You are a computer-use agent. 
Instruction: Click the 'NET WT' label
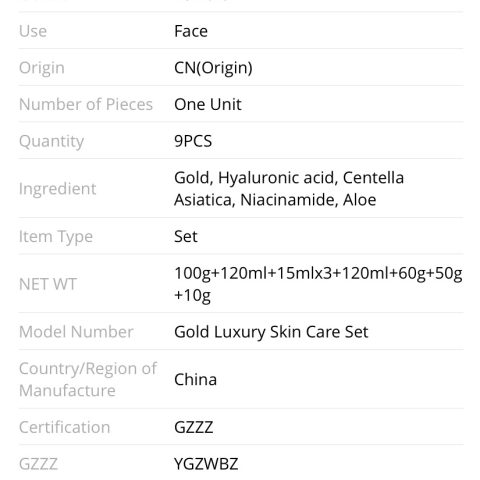[48, 284]
